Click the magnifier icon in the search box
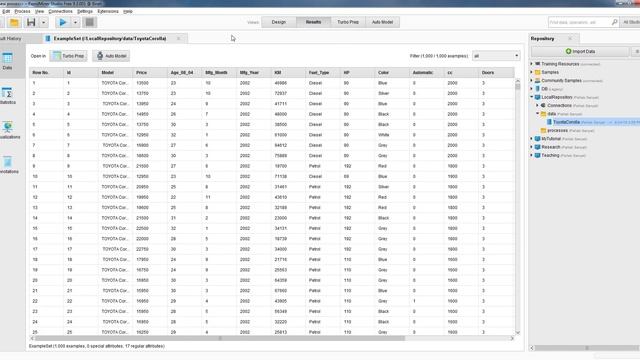This screenshot has height=360, width=640. click(x=614, y=22)
